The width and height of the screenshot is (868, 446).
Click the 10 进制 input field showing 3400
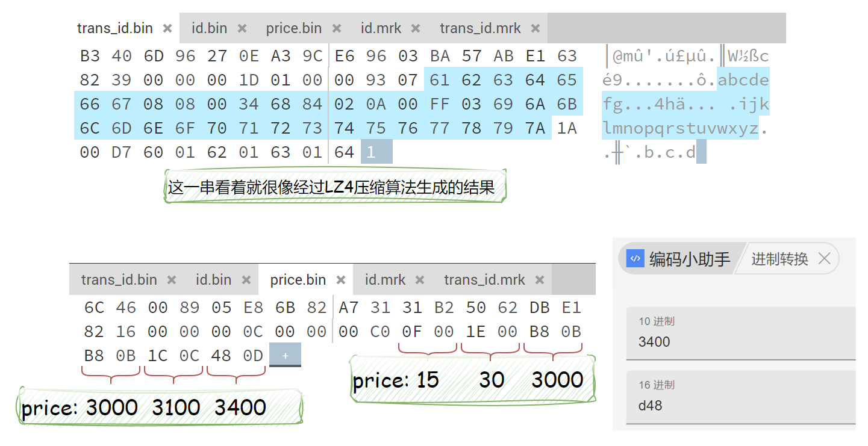[x=741, y=342]
